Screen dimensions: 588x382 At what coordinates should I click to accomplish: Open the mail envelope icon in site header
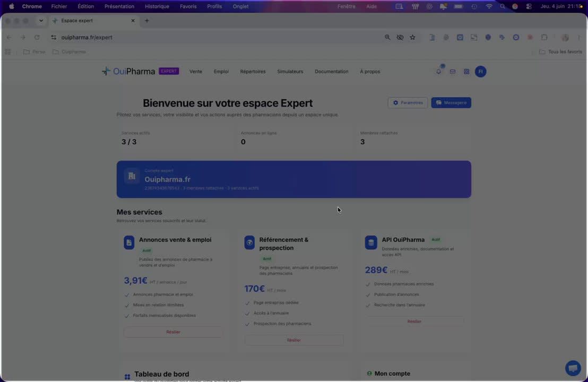(453, 72)
